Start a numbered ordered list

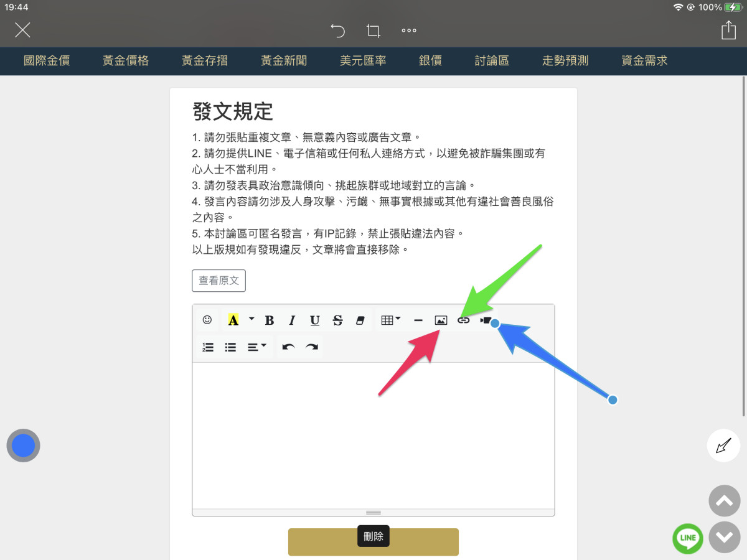point(208,347)
